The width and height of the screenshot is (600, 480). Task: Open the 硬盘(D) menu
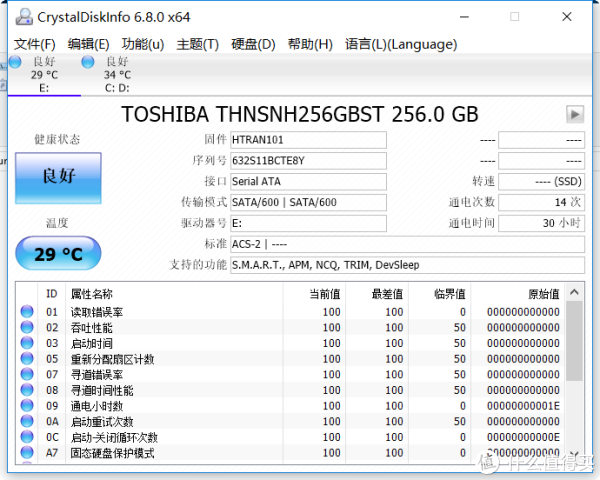point(253,44)
